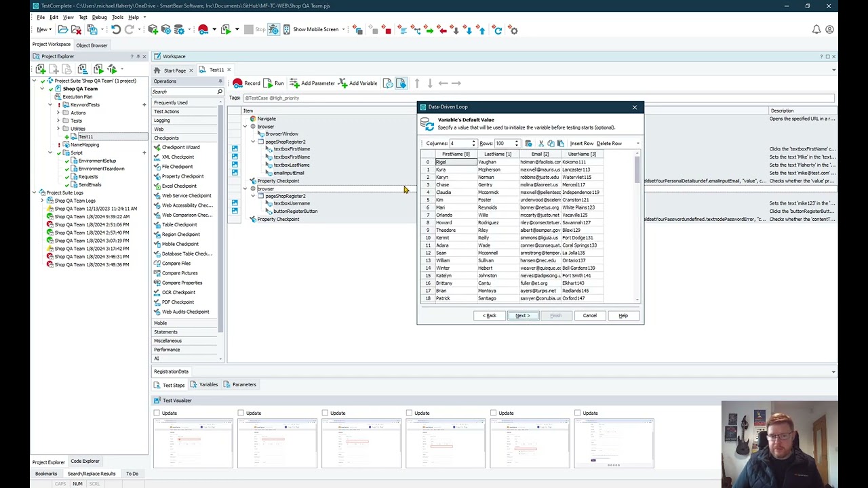Click the Record button in the Test11 editor

[x=247, y=83]
